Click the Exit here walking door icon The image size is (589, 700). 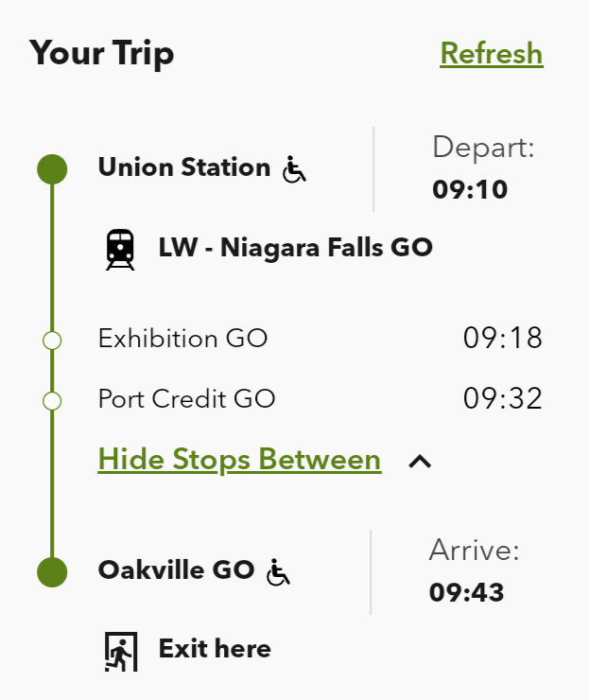[120, 651]
